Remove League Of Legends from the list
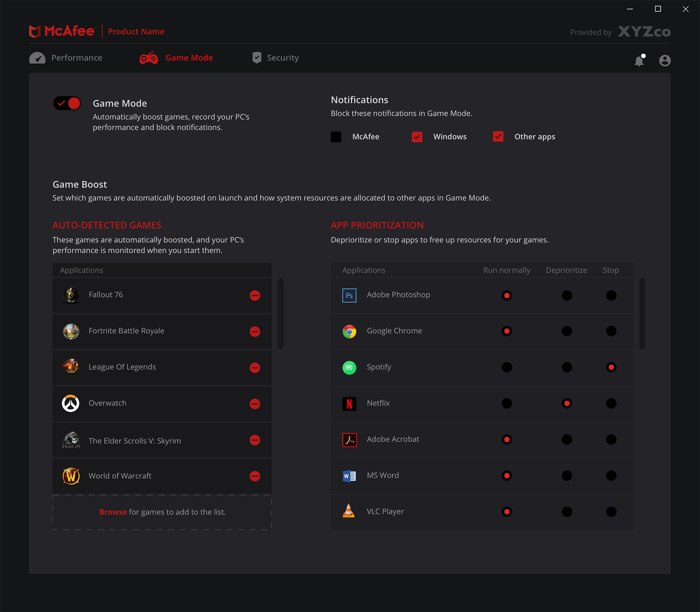Image resolution: width=700 pixels, height=612 pixels. coord(255,368)
